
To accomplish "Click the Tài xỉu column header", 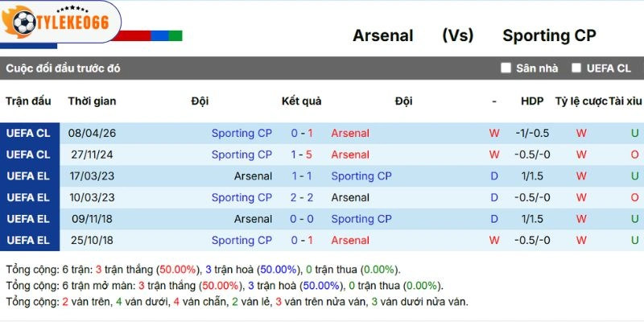I will tap(625, 101).
